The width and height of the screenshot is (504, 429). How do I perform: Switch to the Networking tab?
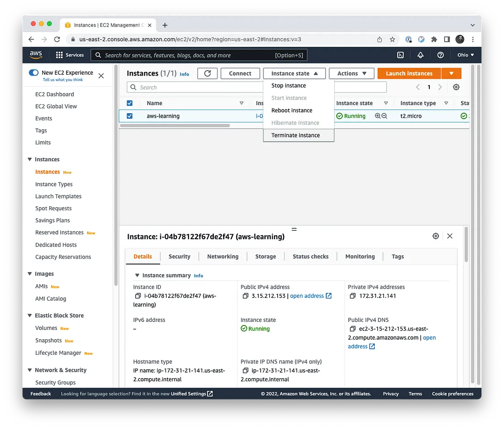pos(223,256)
